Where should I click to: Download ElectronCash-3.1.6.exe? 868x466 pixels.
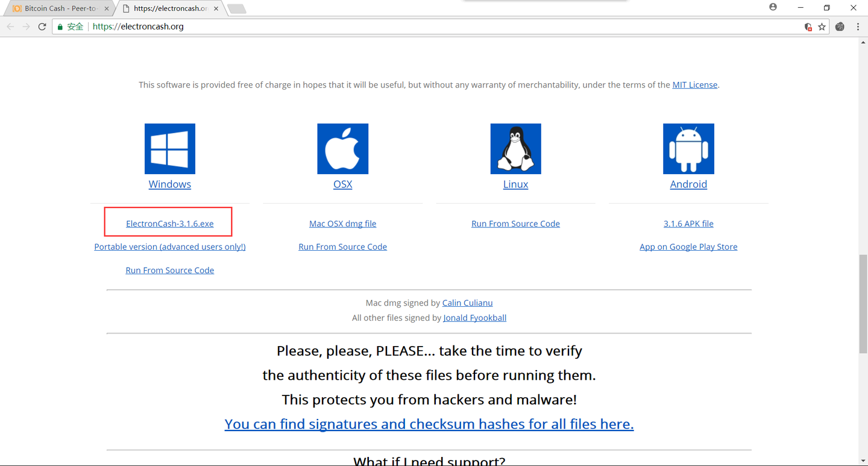coord(170,224)
